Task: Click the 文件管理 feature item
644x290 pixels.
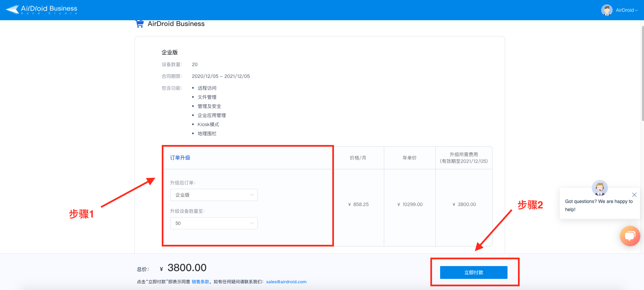Action: pos(207,97)
